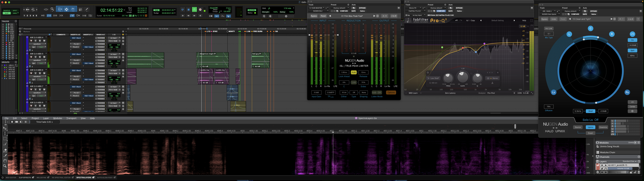The image size is (644, 181).
Task: Click MIDI Learn in Pro-Q 3
Action: coord(413,93)
